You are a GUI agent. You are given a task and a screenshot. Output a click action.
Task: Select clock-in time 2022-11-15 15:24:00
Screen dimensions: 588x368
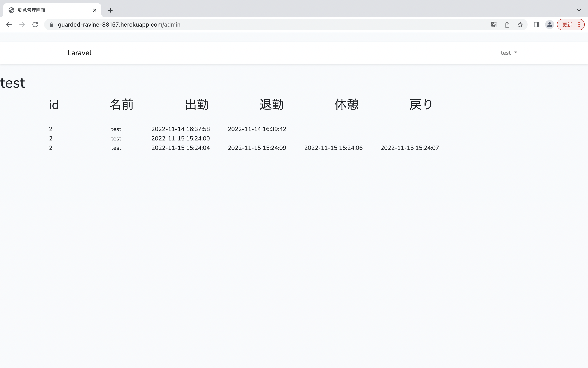(x=180, y=138)
